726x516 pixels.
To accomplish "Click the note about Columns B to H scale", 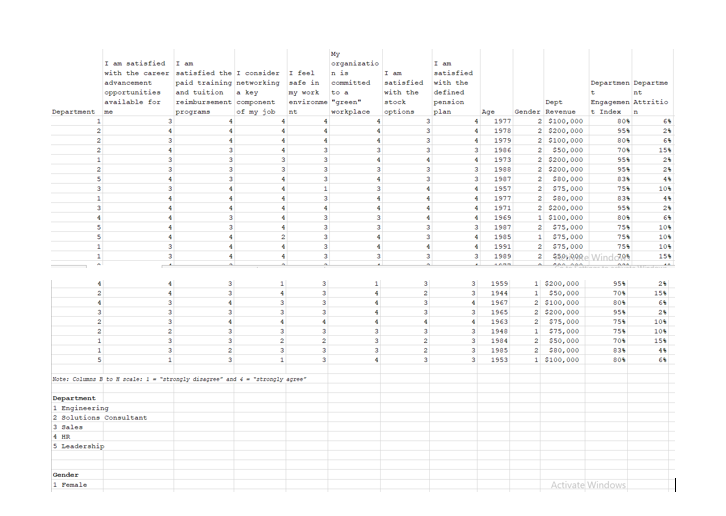I will 179,379.
